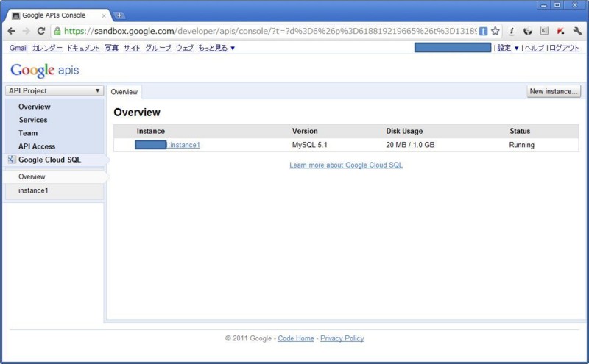Click the Status column header
This screenshot has height=364, width=589.
point(520,131)
